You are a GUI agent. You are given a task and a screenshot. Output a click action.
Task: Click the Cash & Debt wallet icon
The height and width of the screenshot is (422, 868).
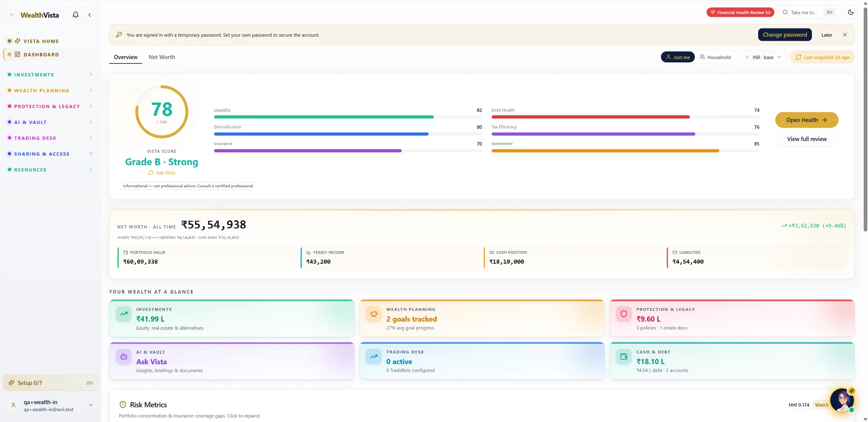(624, 356)
